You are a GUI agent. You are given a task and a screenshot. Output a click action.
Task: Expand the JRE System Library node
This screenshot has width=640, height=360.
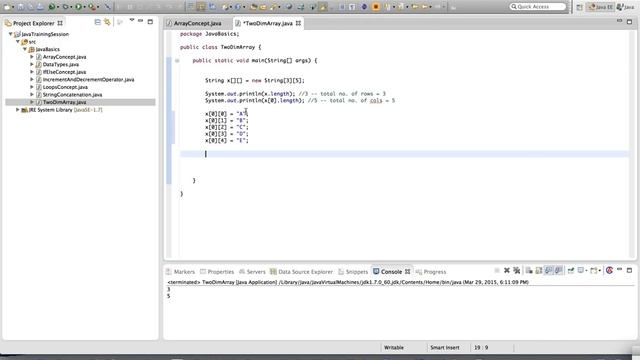tap(18, 110)
